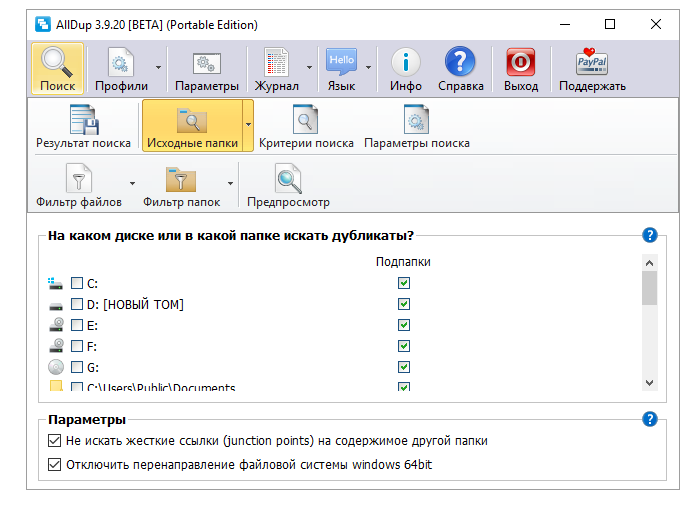Expand the Исходные папки dropdown arrow

tap(248, 125)
